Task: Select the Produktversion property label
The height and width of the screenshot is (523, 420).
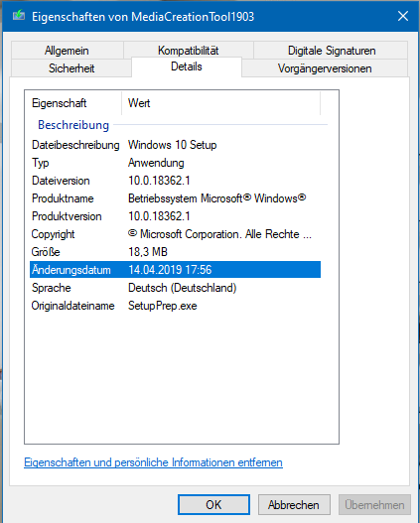Action: (x=67, y=216)
